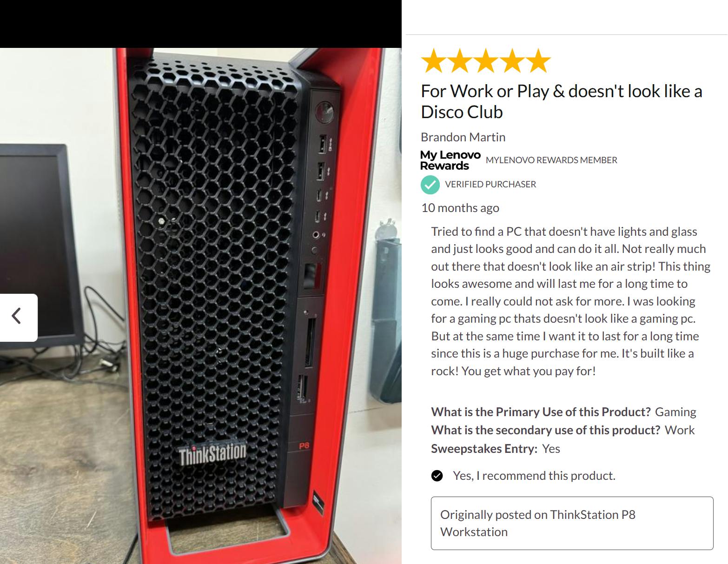Click the third gold rating star
The height and width of the screenshot is (564, 728).
tap(486, 61)
